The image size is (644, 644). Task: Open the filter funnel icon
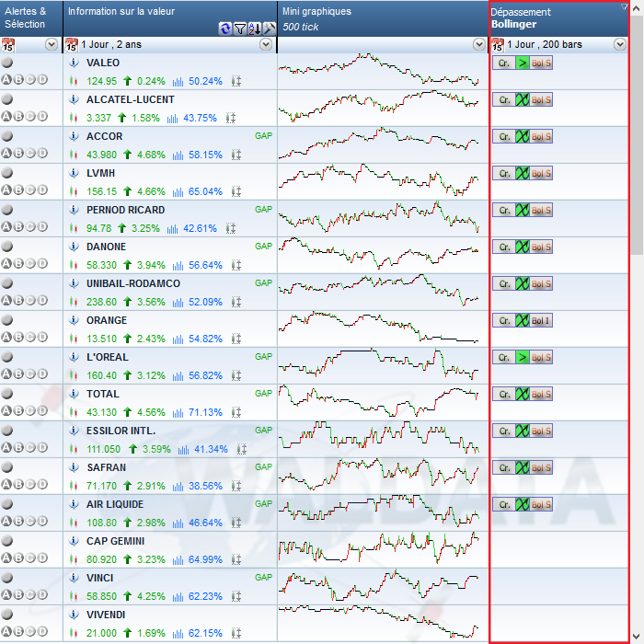tap(239, 29)
